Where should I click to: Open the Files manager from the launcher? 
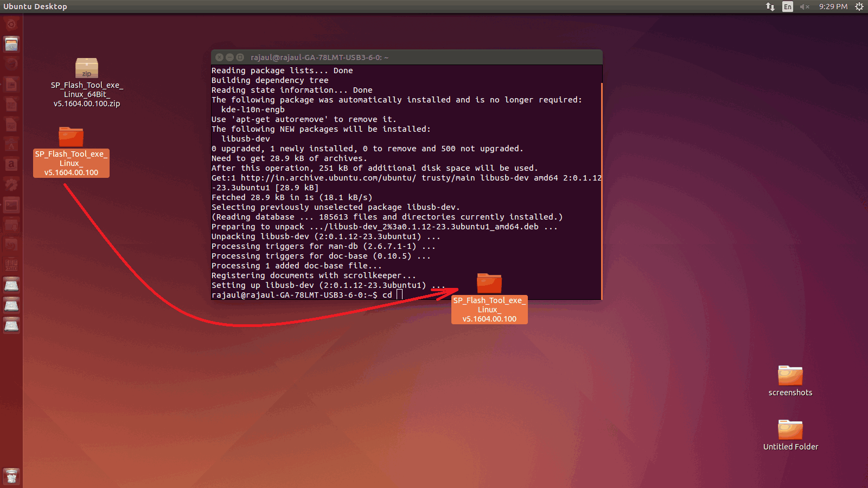tap(11, 44)
